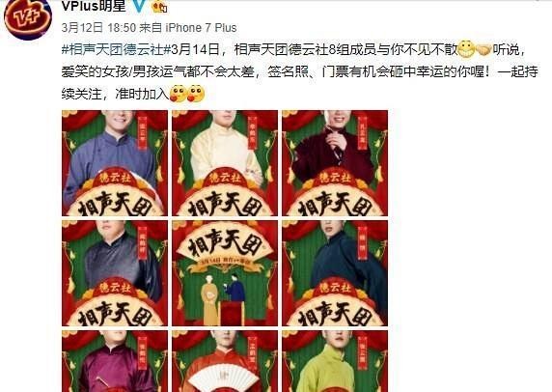Open the iPhone 7 Plus source link
The image size is (552, 392).
click(x=201, y=28)
